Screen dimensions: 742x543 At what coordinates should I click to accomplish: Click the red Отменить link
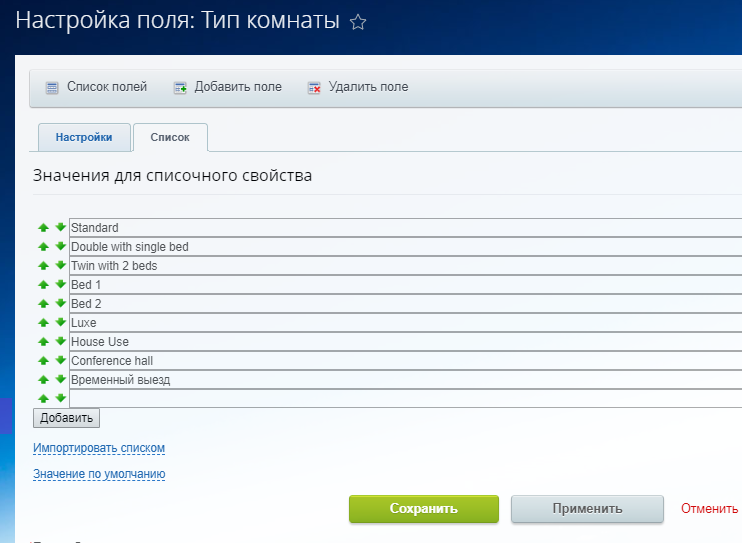[x=709, y=508]
